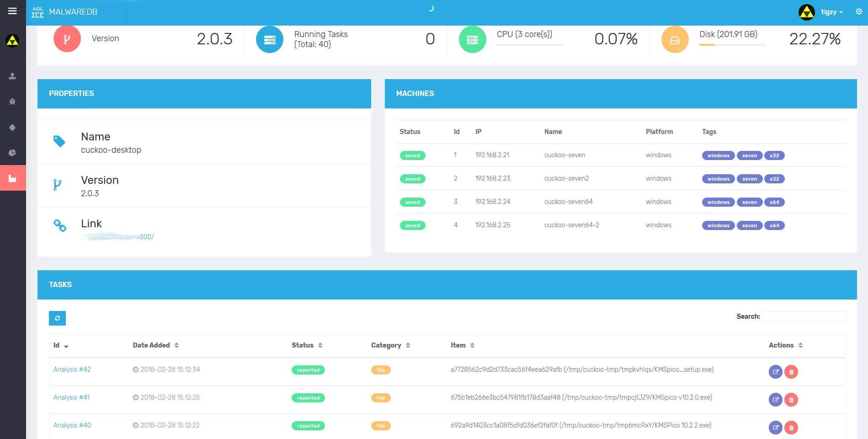Refresh the Tasks table
Viewport: 868px width, 439px height.
point(57,318)
